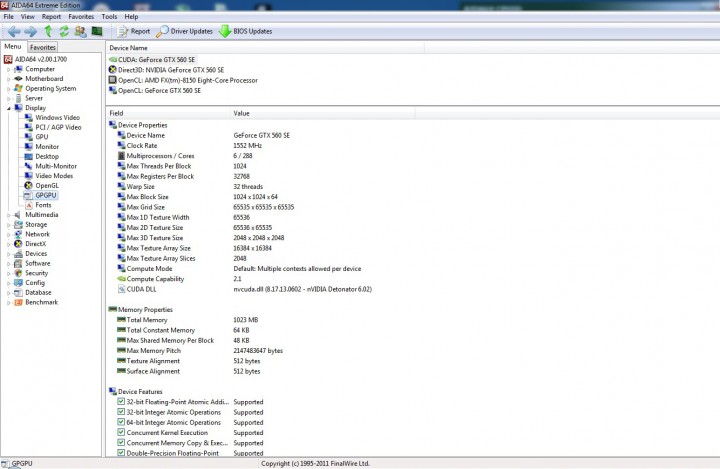Click the Device Name column header
Image resolution: width=720 pixels, height=469 pixels.
265,48
